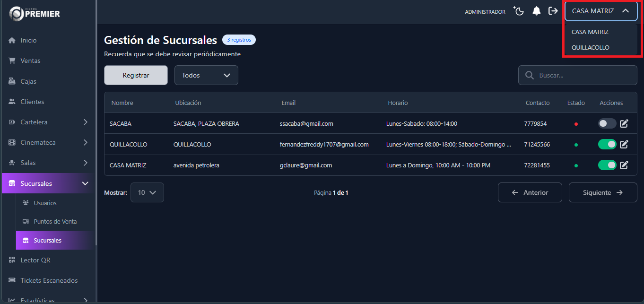Click the logout icon in header
The image size is (644, 304).
coord(553,11)
